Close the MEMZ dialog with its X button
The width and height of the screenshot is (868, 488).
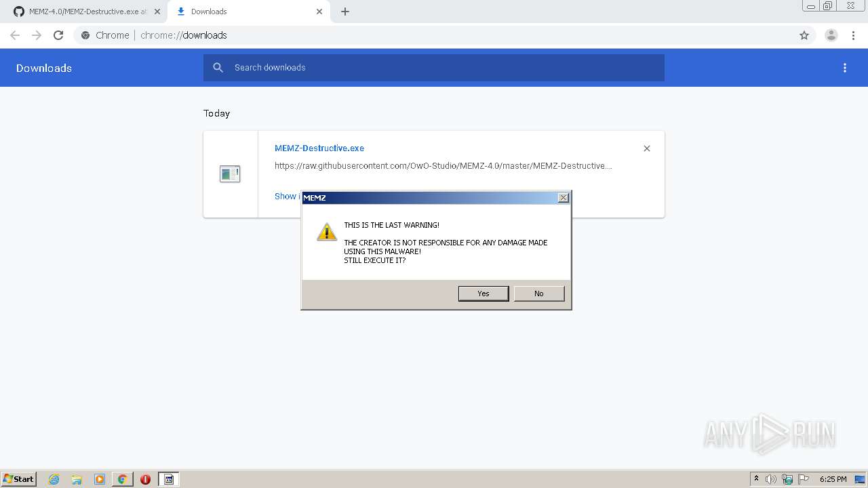click(563, 198)
